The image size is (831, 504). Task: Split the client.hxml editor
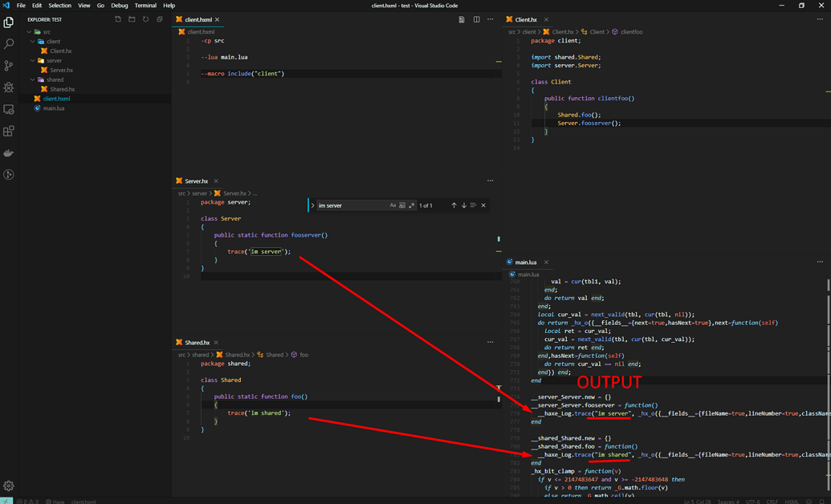(476, 19)
